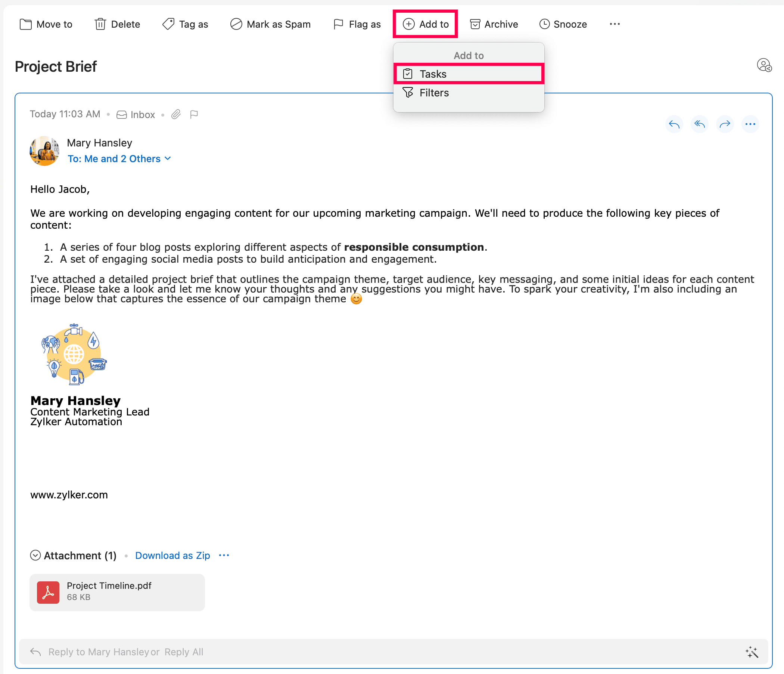Click the AI sparkle icon in reply bar
Viewport: 784px width, 674px height.
pyautogui.click(x=752, y=652)
